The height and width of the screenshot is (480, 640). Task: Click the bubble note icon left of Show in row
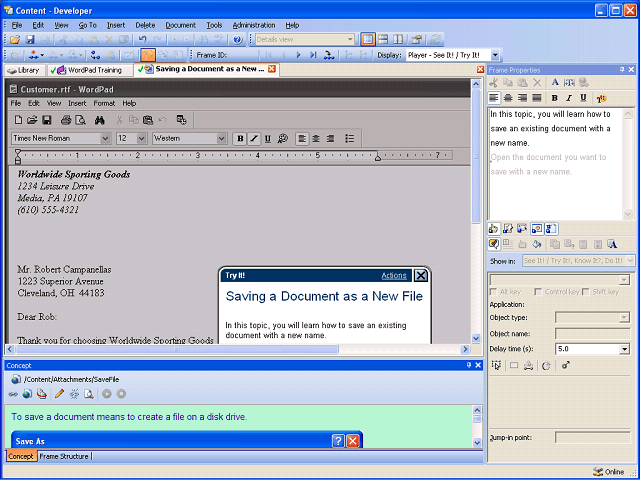pyautogui.click(x=493, y=244)
